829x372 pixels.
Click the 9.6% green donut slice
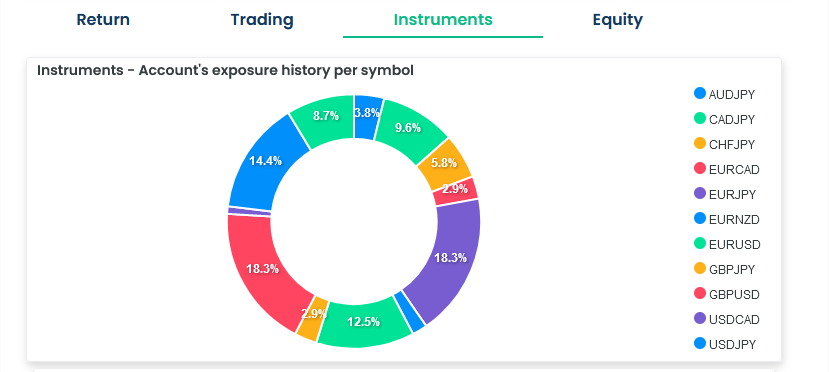pyautogui.click(x=410, y=128)
